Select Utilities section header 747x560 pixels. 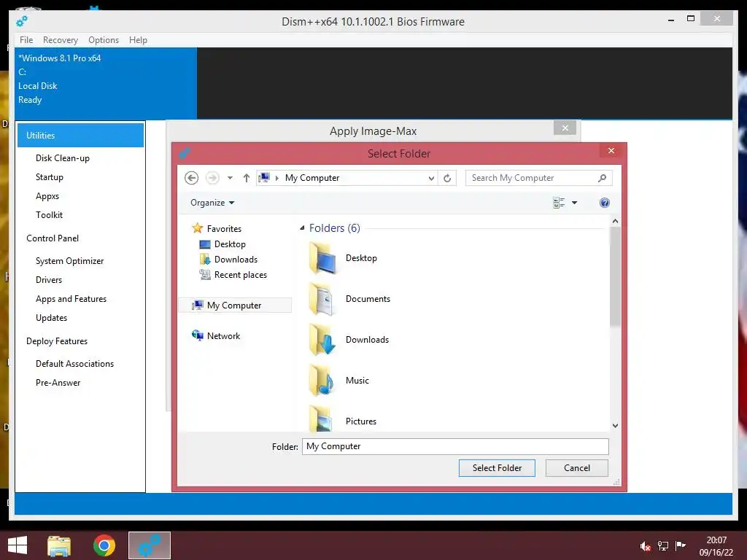80,136
